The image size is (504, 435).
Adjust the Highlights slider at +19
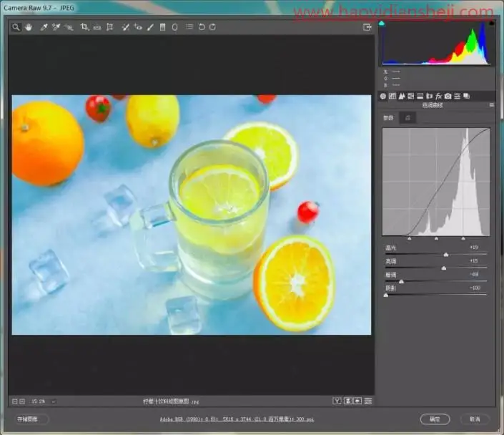[x=446, y=255]
